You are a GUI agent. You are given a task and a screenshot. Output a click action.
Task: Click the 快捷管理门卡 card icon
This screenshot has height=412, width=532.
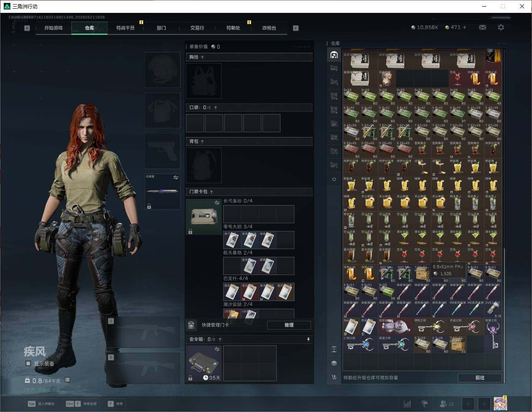click(191, 325)
